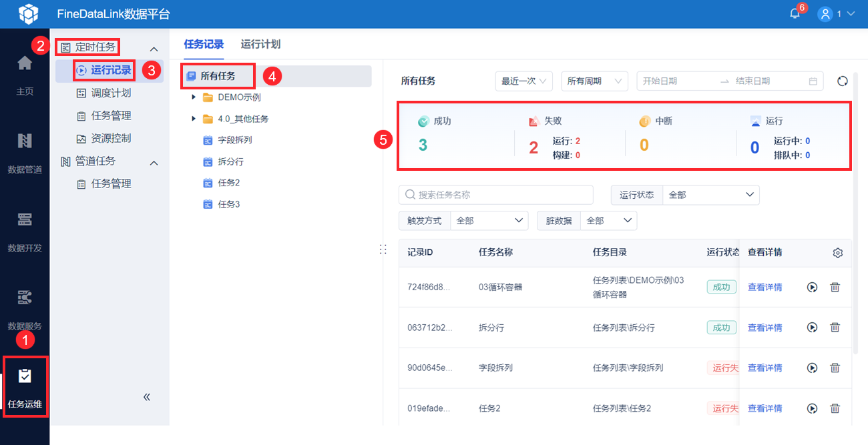This screenshot has width=868, height=445.
Task: Collapse the navigation panel
Action: click(x=147, y=397)
